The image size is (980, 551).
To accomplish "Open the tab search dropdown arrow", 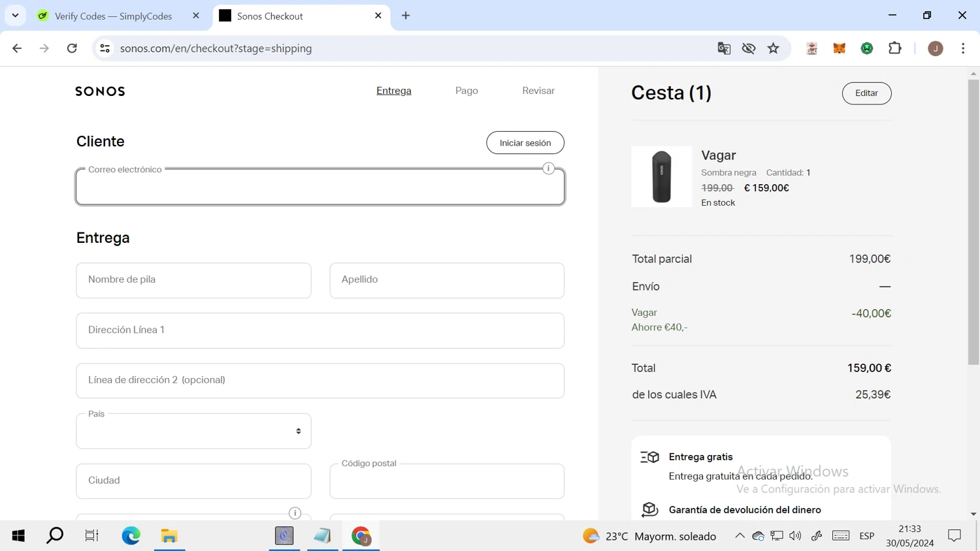I will click(x=15, y=16).
